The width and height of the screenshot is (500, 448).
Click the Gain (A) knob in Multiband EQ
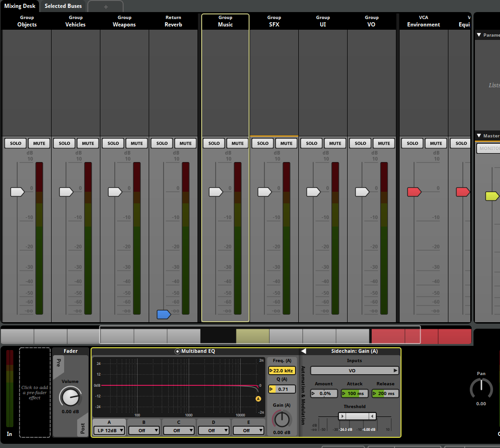(282, 420)
